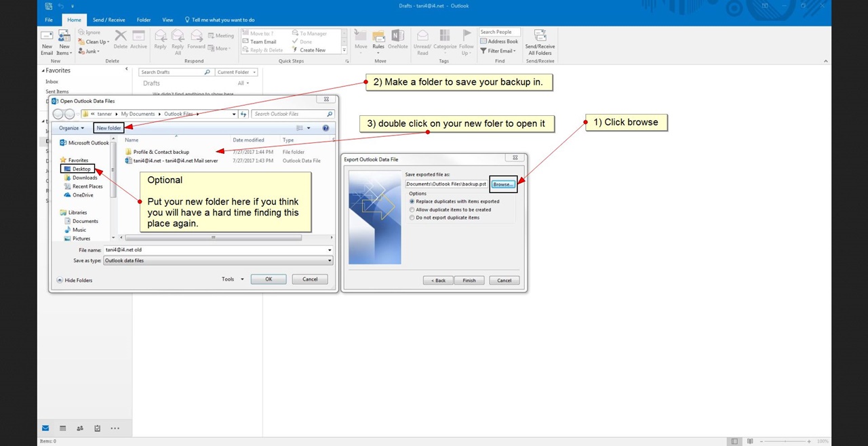Image resolution: width=868 pixels, height=446 pixels.
Task: Open the People icon in the navigation bar
Action: pyautogui.click(x=80, y=428)
